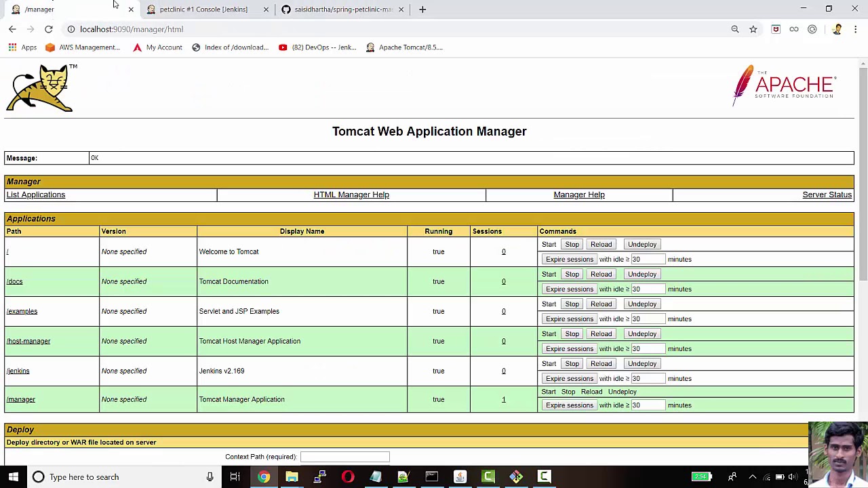The image size is (868, 488).
Task: Open the Apache Tomcat/8.5 bookmark
Action: click(404, 47)
